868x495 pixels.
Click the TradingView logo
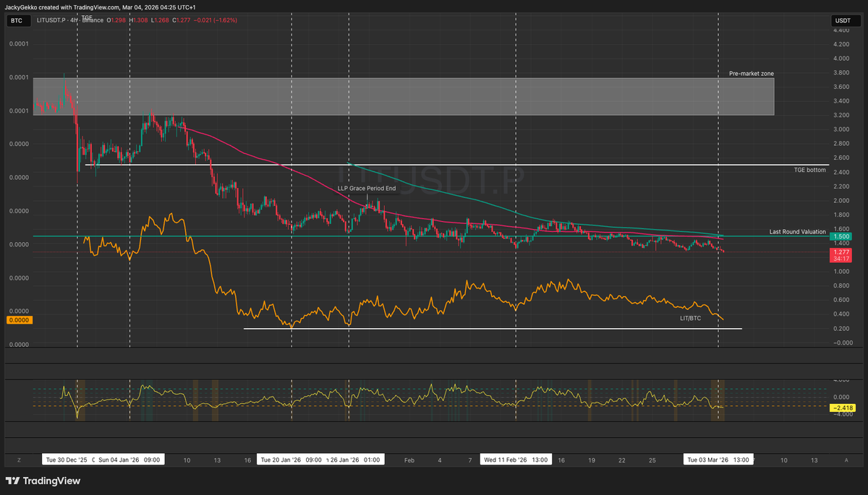pyautogui.click(x=43, y=481)
